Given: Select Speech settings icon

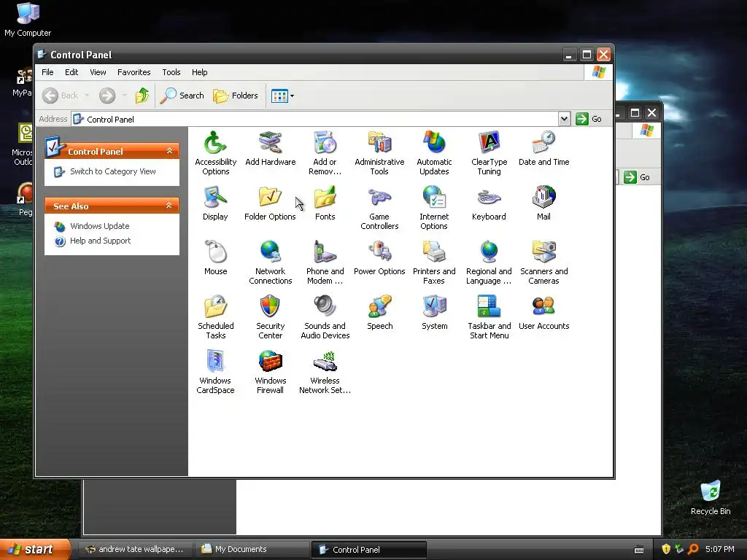Looking at the screenshot, I should (379, 307).
